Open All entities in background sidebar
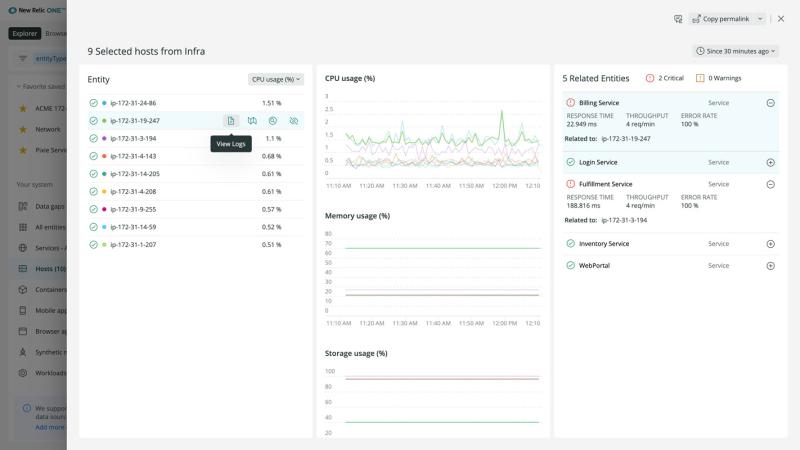The width and height of the screenshot is (800, 450). tap(50, 228)
